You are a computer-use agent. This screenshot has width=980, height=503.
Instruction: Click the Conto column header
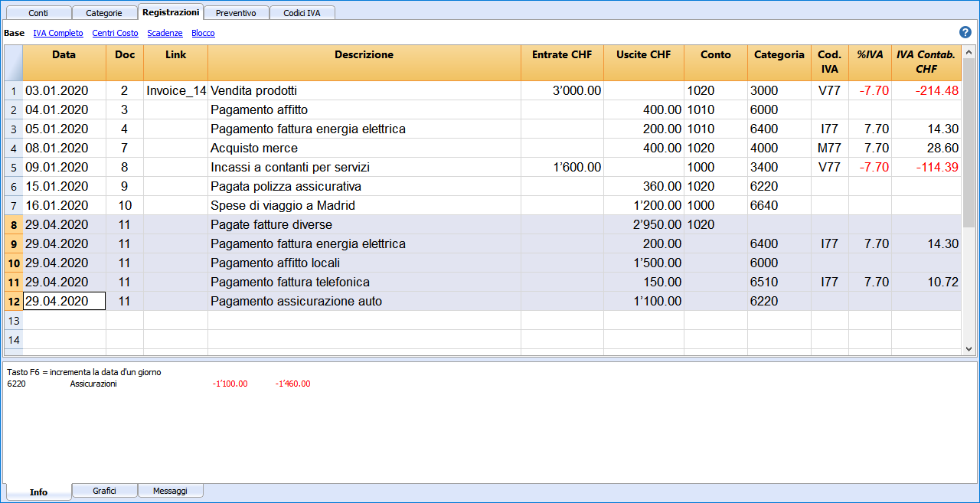[716, 63]
